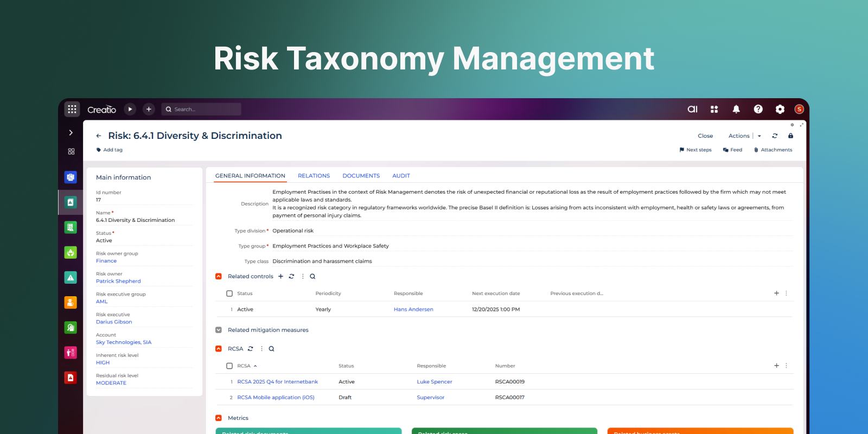868x434 pixels.
Task: Open Related controls three-dot menu
Action: (x=303, y=276)
